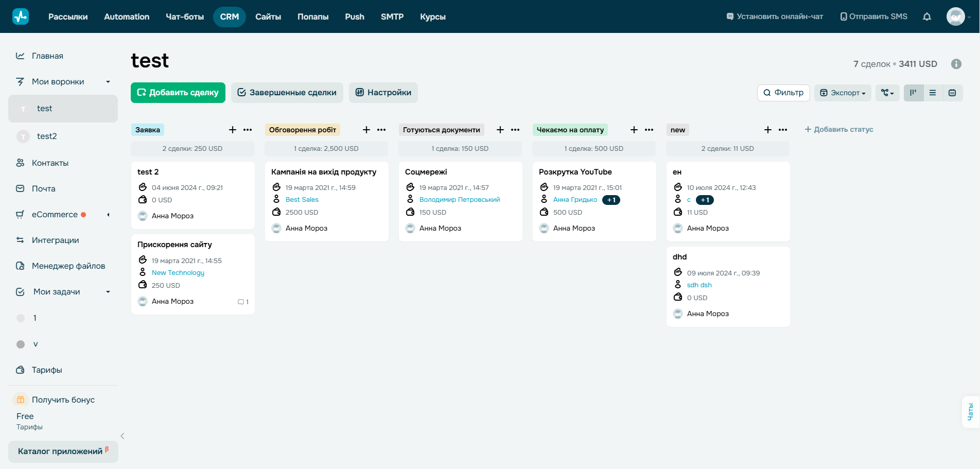Open the Экспорт dropdown

point(842,93)
